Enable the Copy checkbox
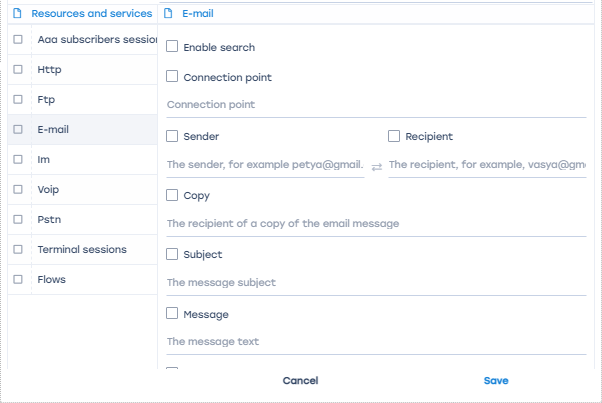This screenshot has width=602, height=403. point(173,195)
